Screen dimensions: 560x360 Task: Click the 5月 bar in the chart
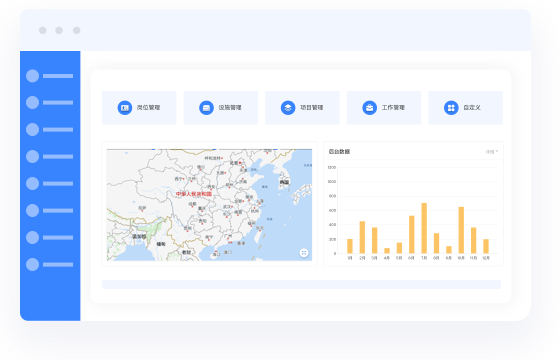pyautogui.click(x=399, y=248)
